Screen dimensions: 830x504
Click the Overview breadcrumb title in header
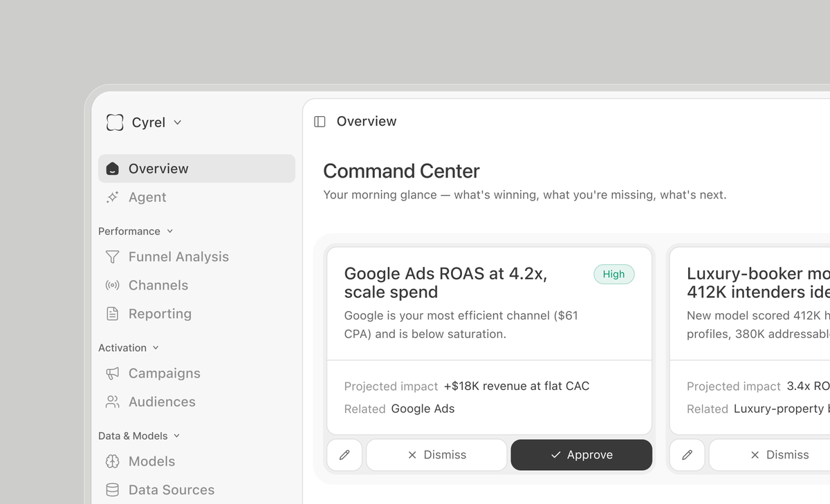coord(367,121)
